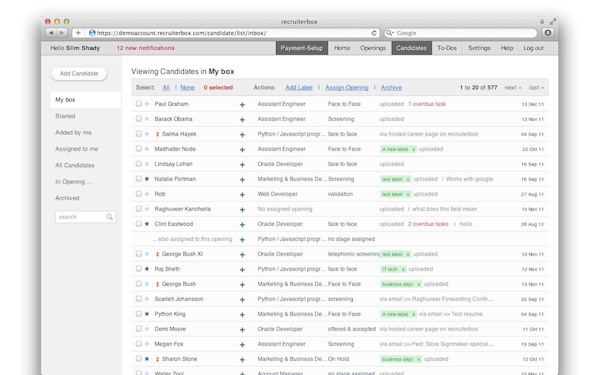Click the Add Candidate button

(79, 73)
